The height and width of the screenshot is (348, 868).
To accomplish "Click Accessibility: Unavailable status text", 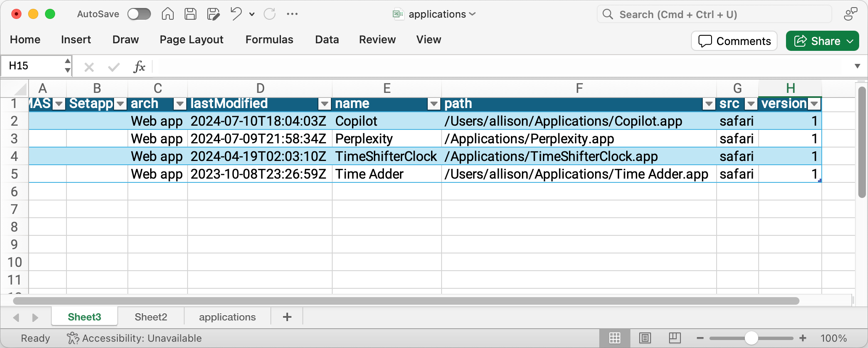I will point(142,338).
